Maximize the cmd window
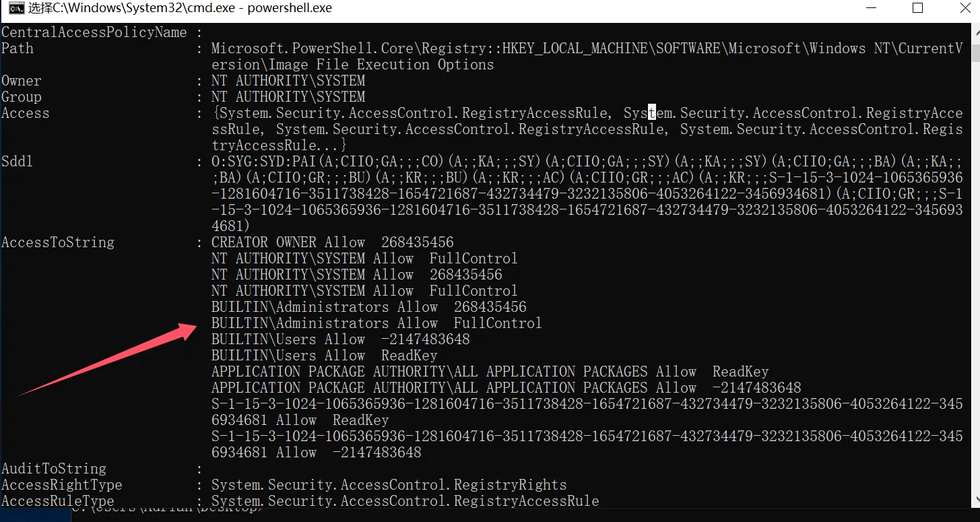The image size is (980, 522). pyautogui.click(x=917, y=9)
